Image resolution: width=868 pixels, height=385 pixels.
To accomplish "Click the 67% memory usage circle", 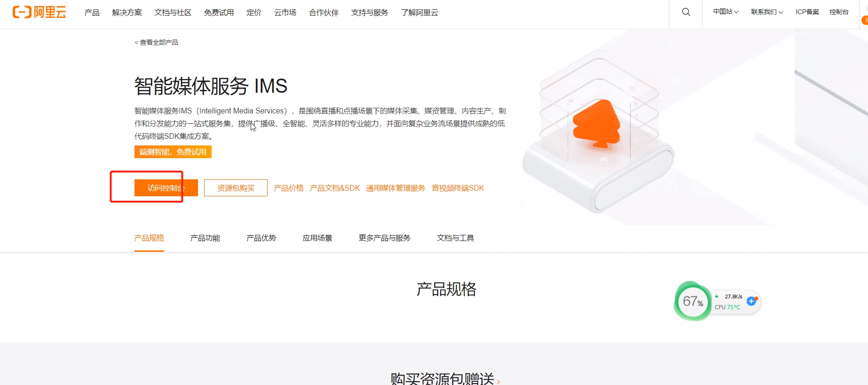I will (693, 301).
